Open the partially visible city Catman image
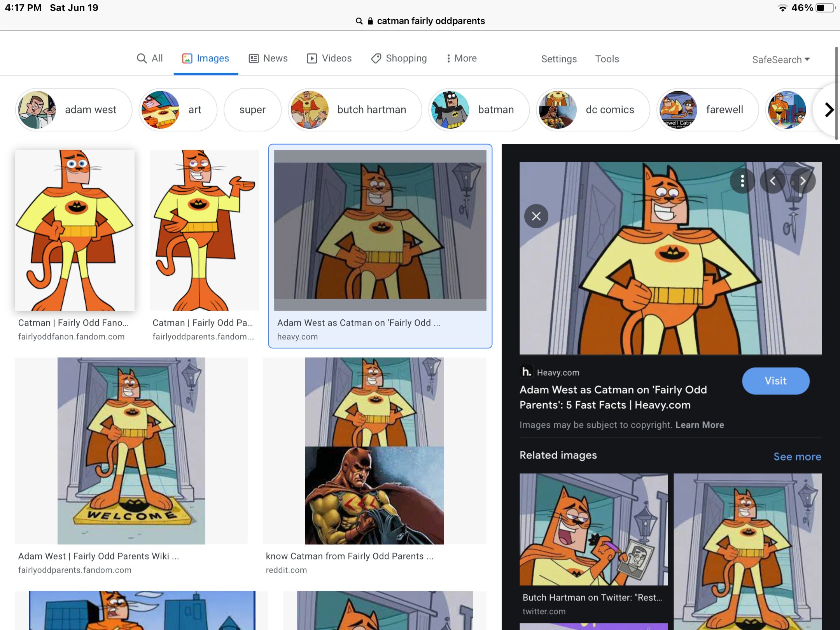Screen dimensions: 840x630 (142, 610)
